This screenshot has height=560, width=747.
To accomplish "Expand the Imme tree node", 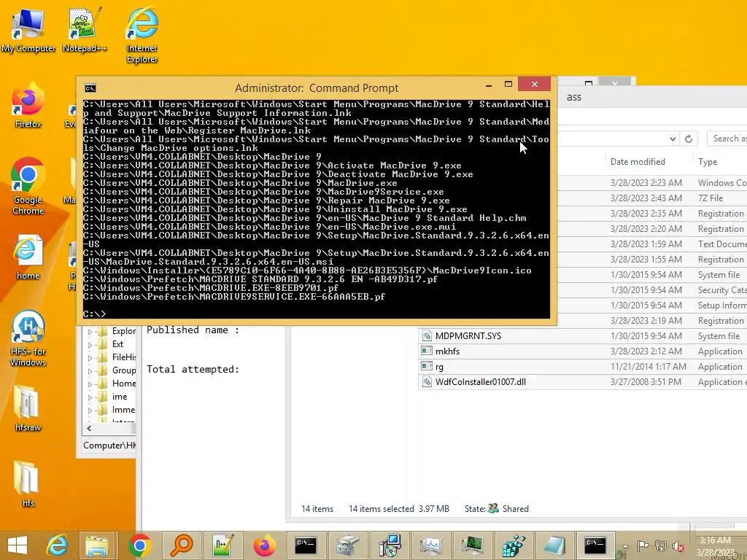I will coord(90,410).
